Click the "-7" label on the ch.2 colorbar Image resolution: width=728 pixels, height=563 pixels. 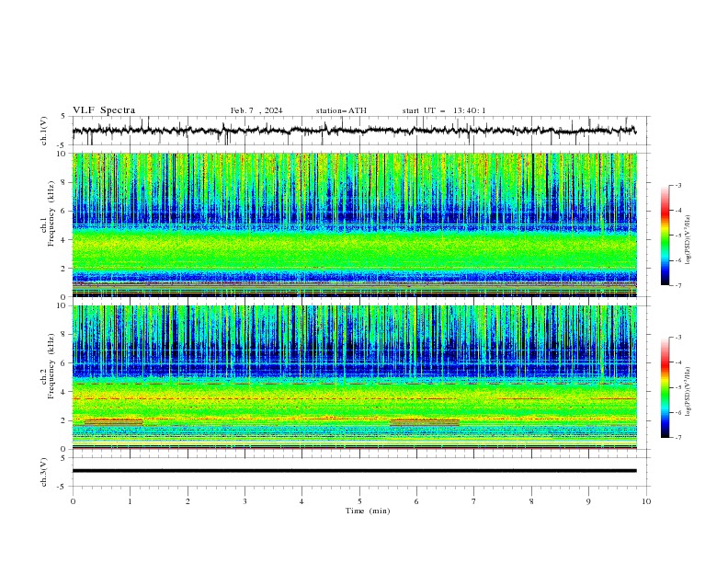pos(677,437)
